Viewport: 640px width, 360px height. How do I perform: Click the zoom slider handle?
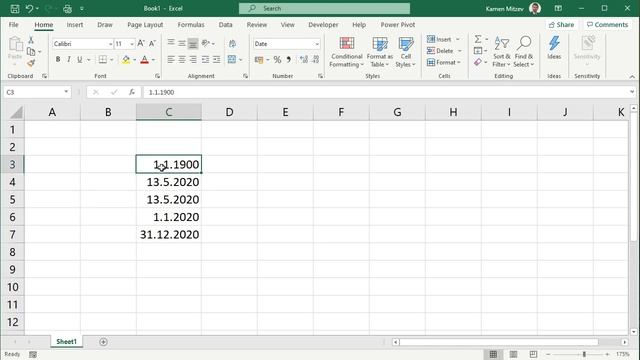(x=584, y=354)
